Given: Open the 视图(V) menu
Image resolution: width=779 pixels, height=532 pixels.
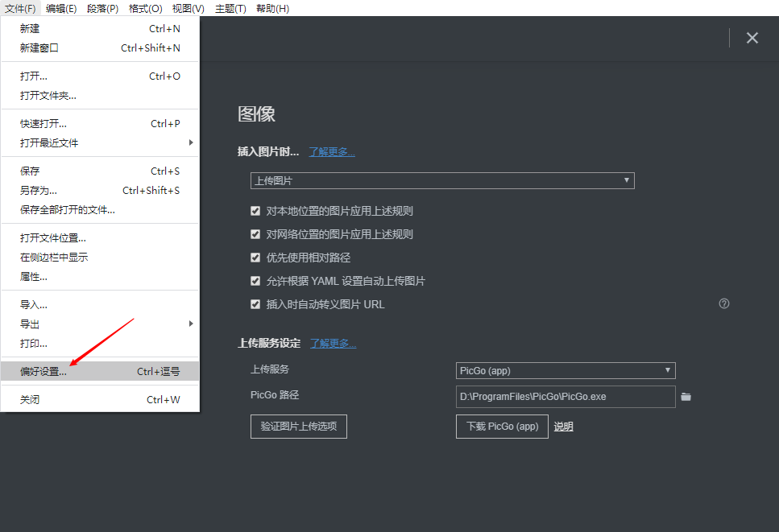Looking at the screenshot, I should click(x=189, y=8).
